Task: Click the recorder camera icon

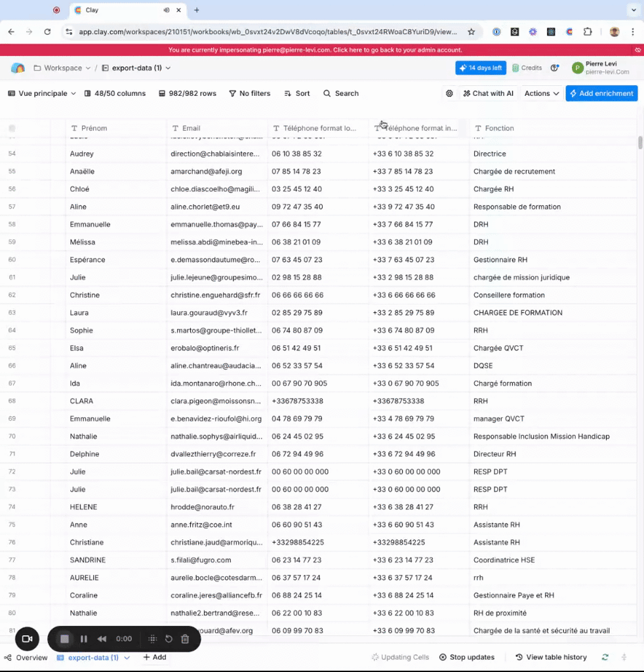Action: [27, 639]
